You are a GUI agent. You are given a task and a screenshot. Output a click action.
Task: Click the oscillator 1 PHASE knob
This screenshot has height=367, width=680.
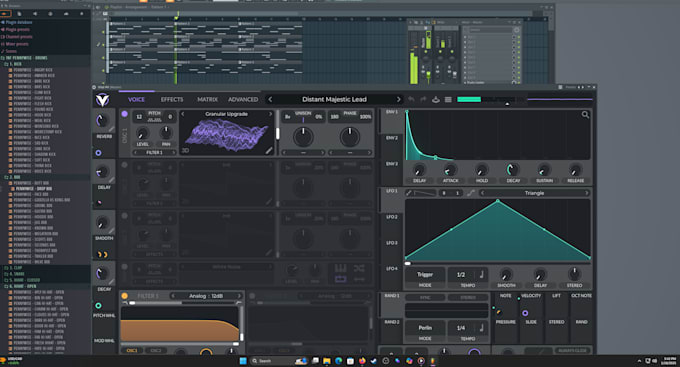point(350,137)
